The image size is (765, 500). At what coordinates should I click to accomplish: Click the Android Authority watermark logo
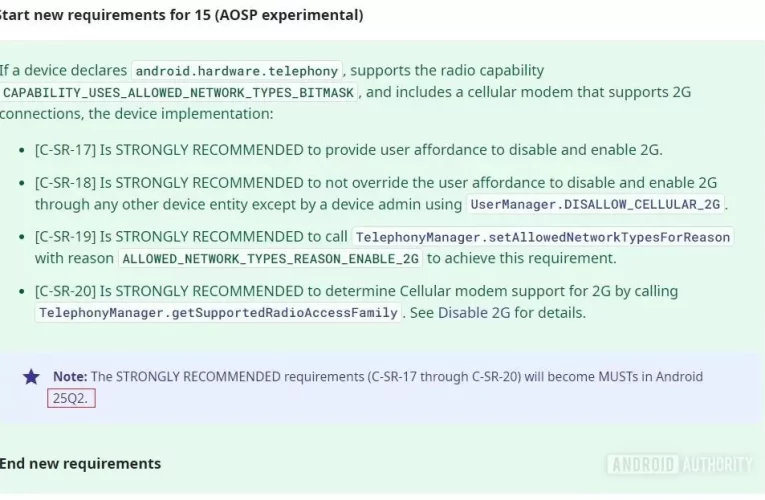coord(679,464)
